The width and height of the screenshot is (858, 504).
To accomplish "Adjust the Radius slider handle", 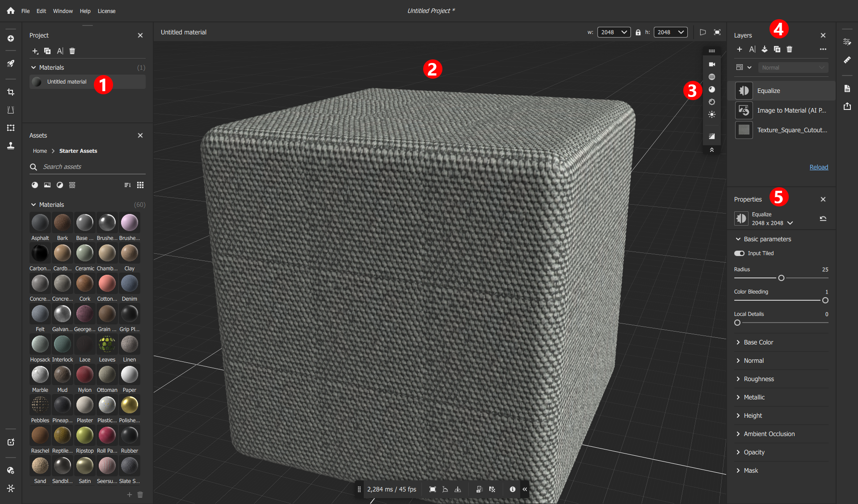I will point(781,278).
